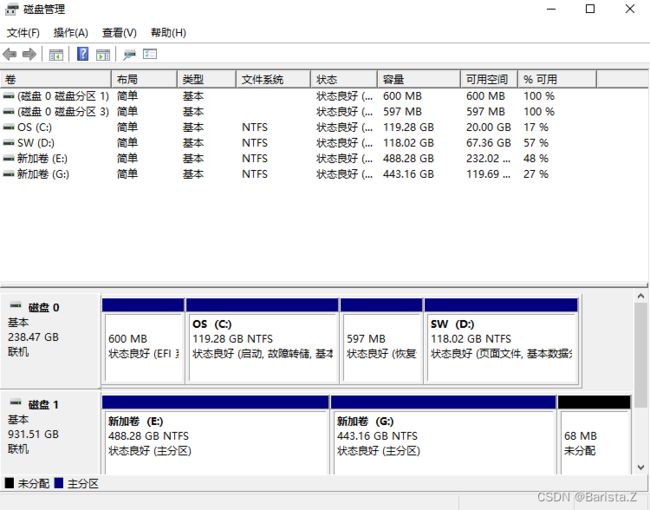Open the Help question mark icon
The width and height of the screenshot is (650, 510).
point(83,54)
